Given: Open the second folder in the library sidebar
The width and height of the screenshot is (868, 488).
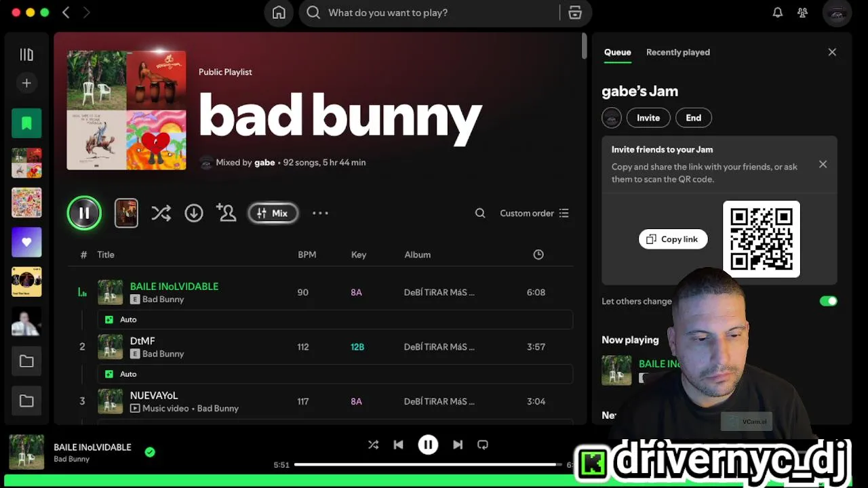Looking at the screenshot, I should tap(26, 401).
